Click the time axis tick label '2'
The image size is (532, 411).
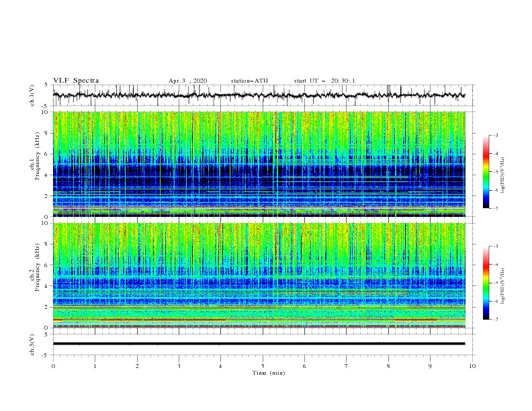pyautogui.click(x=137, y=366)
